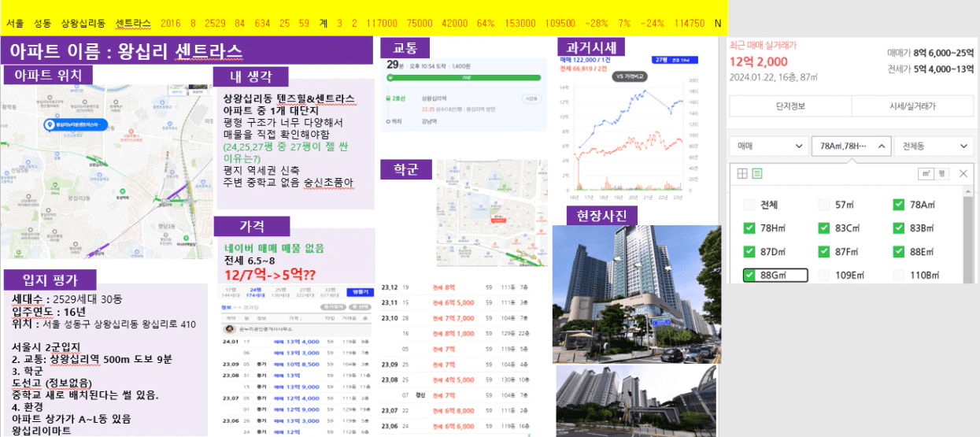The image size is (980, 437).
Task: Open the tall apartment site photo
Action: [636, 294]
